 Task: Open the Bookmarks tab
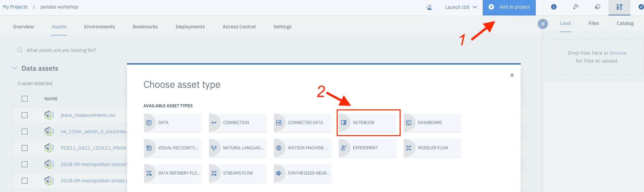(x=145, y=27)
